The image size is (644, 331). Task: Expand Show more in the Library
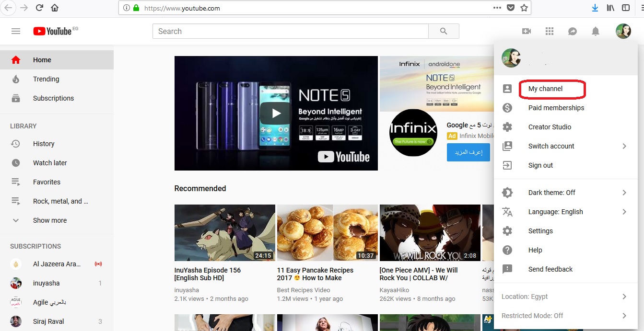tap(49, 220)
